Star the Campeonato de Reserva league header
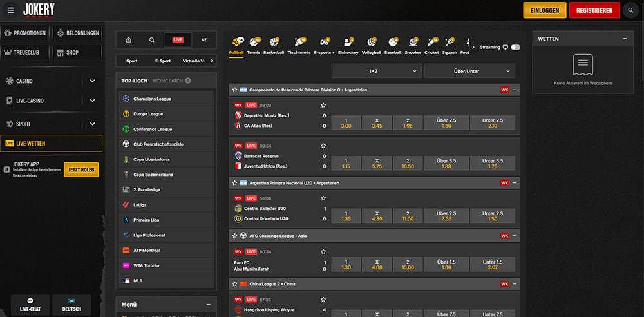Image resolution: width=644 pixels, height=317 pixels. click(234, 90)
